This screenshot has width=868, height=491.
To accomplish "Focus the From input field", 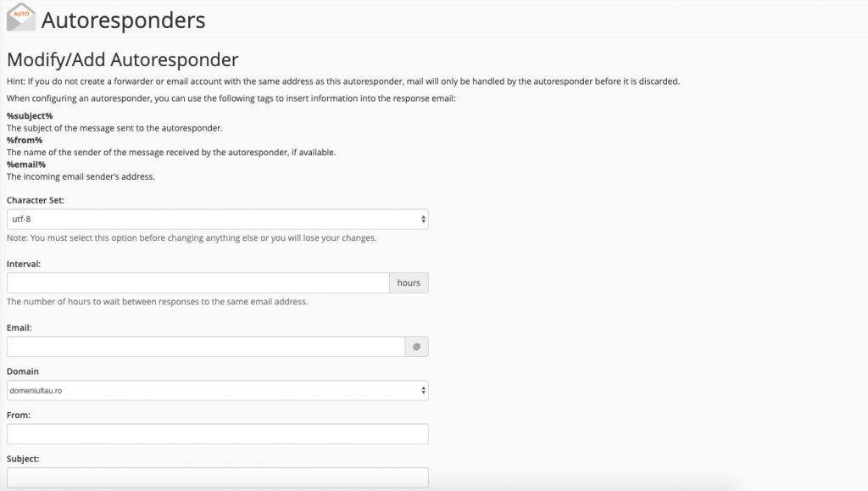I will pos(218,434).
